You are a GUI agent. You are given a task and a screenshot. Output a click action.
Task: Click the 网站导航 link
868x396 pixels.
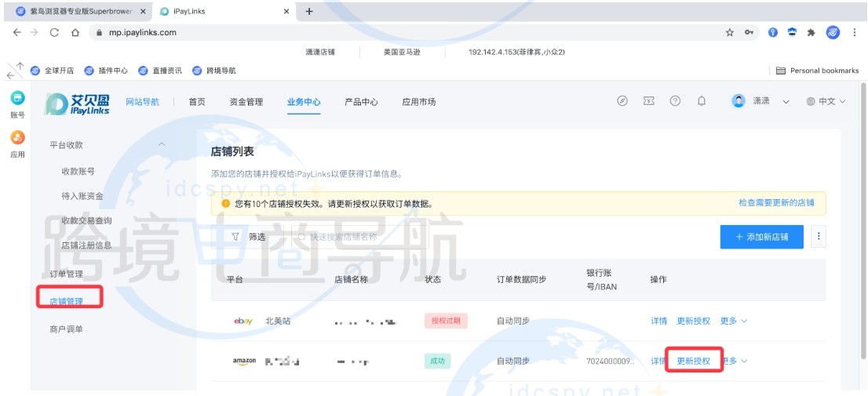pos(142,102)
